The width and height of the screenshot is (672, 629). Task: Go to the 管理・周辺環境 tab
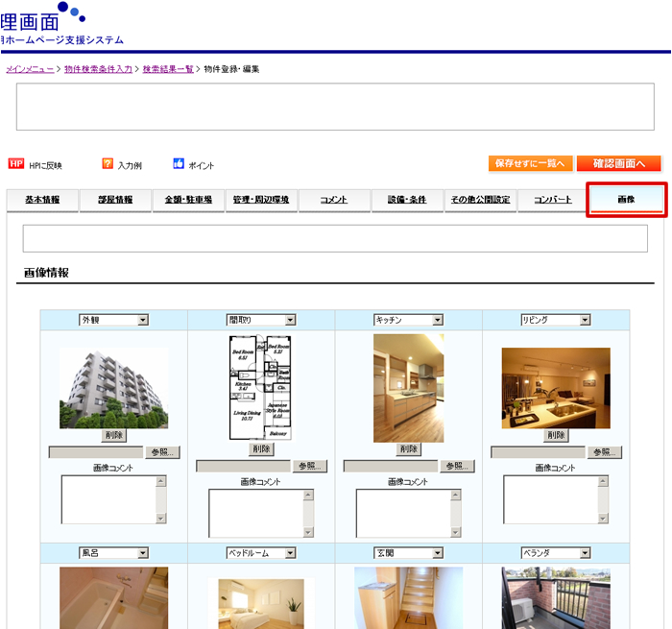(x=261, y=200)
